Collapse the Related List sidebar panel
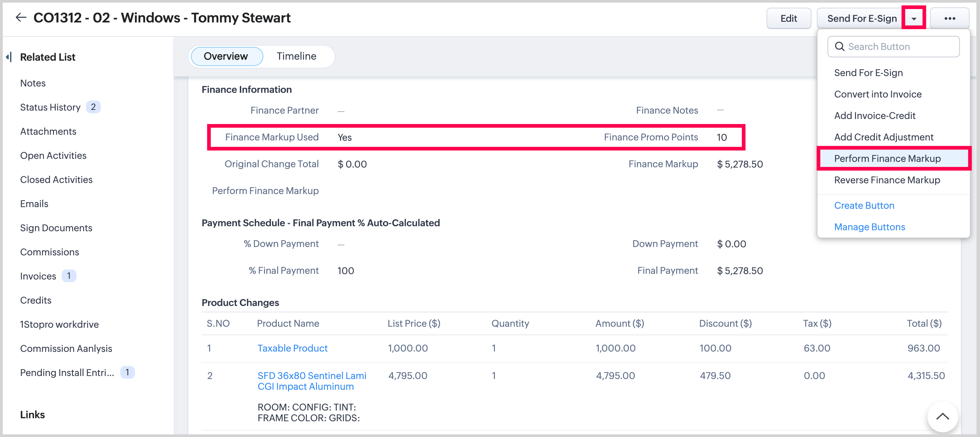Viewport: 980px width, 437px height. click(x=9, y=57)
